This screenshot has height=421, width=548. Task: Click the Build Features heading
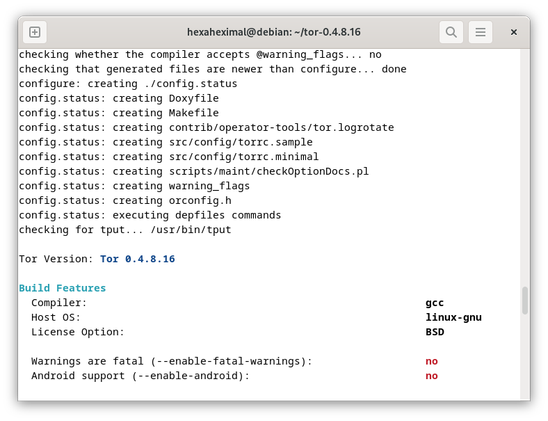(x=62, y=288)
